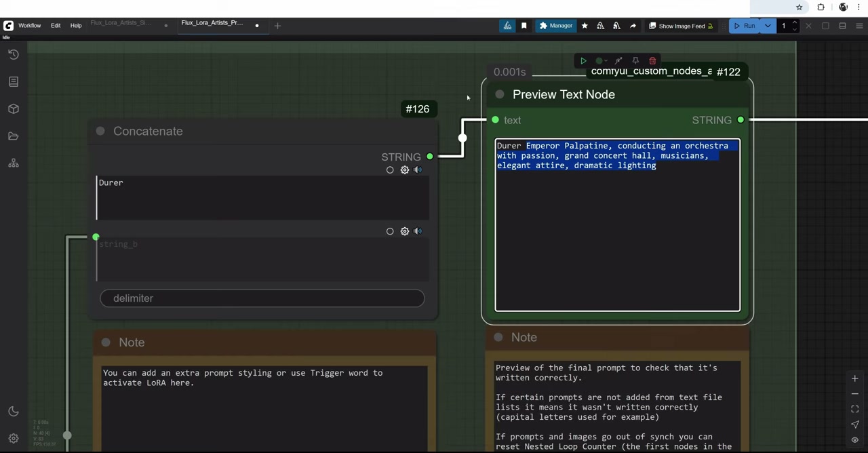
Task: Click the bookmark icon in top toolbar
Action: (x=524, y=26)
